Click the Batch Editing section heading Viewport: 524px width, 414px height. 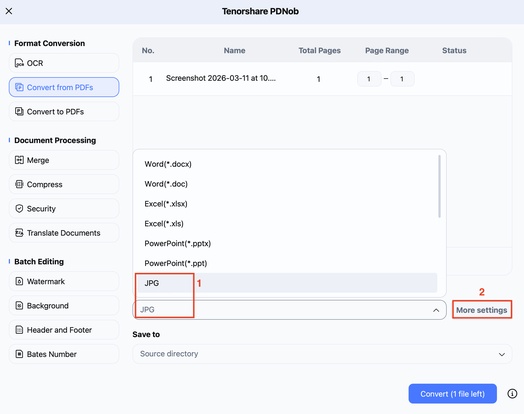point(39,262)
